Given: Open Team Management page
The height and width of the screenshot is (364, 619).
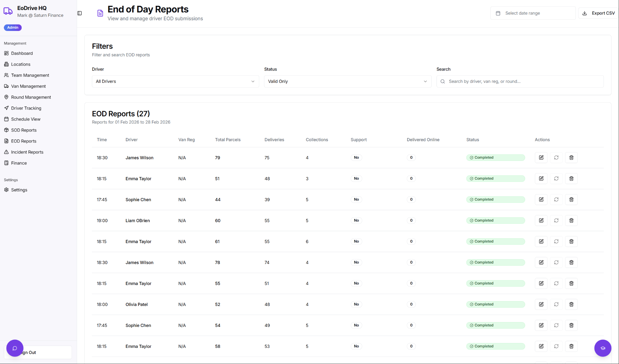Looking at the screenshot, I should click(x=30, y=75).
